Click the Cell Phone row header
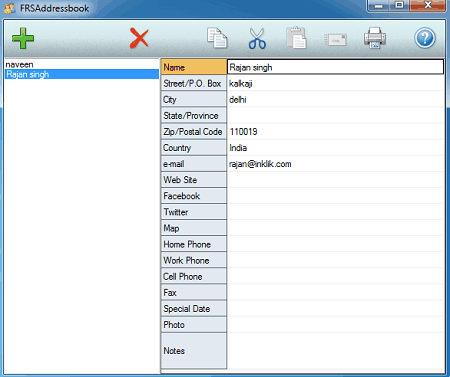Screen dimensions: 450x377 pos(194,276)
